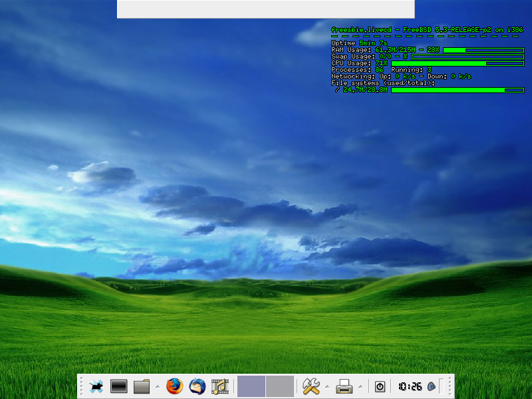Viewport: 532px width, 399px height.
Task: Adjust the panel volume level slider
Action: [441, 386]
